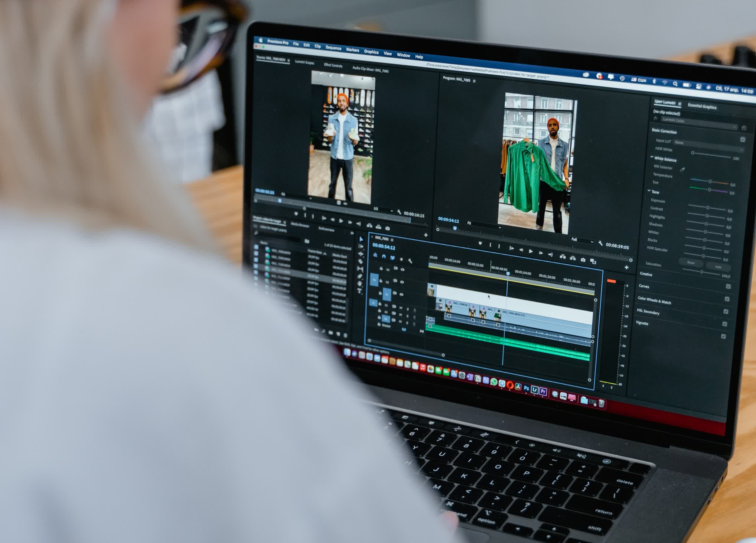756x543 pixels.
Task: Select the Selection arrow tool in tools panel
Action: (x=361, y=239)
